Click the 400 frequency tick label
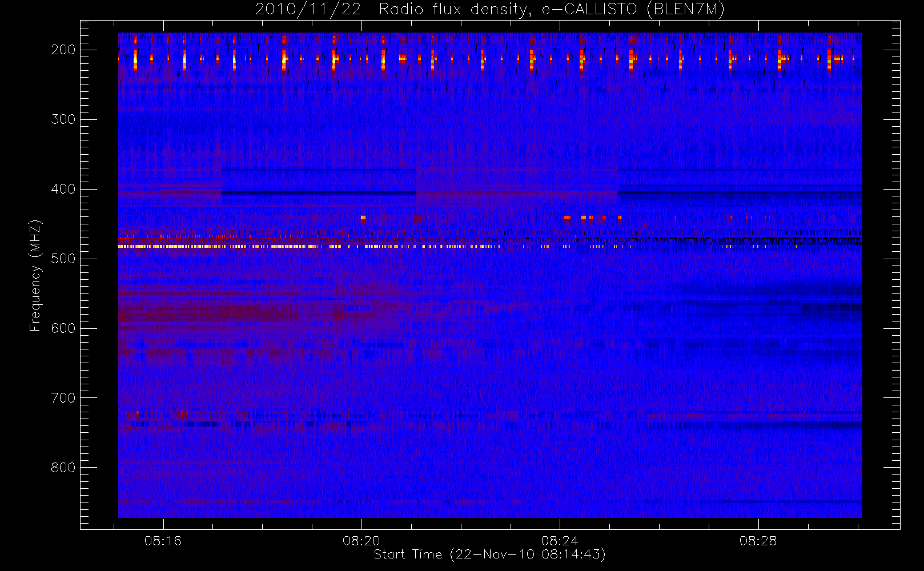Viewport: 924px width, 571px height. tap(63, 189)
